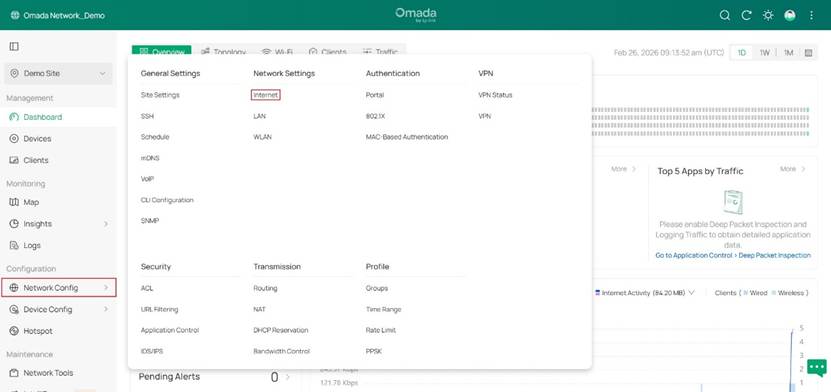The width and height of the screenshot is (831, 392).
Task: Click the Dashboard icon in sidebar
Action: (x=14, y=117)
